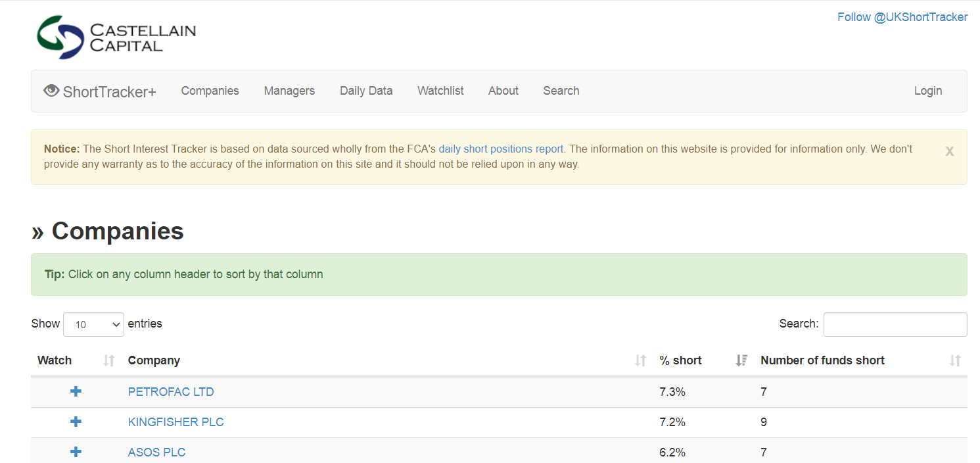This screenshot has width=980, height=463.
Task: Go to the Managers page
Action: click(x=289, y=91)
